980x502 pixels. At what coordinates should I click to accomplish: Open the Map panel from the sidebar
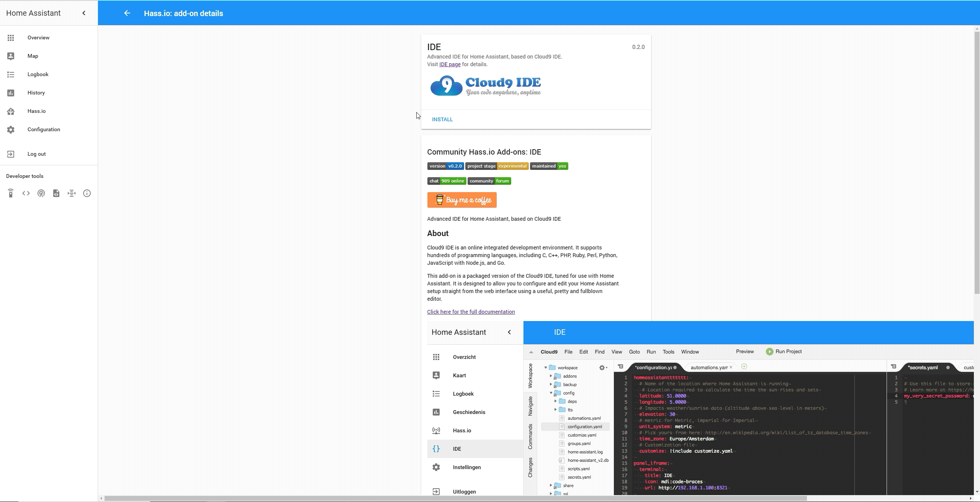pos(33,56)
